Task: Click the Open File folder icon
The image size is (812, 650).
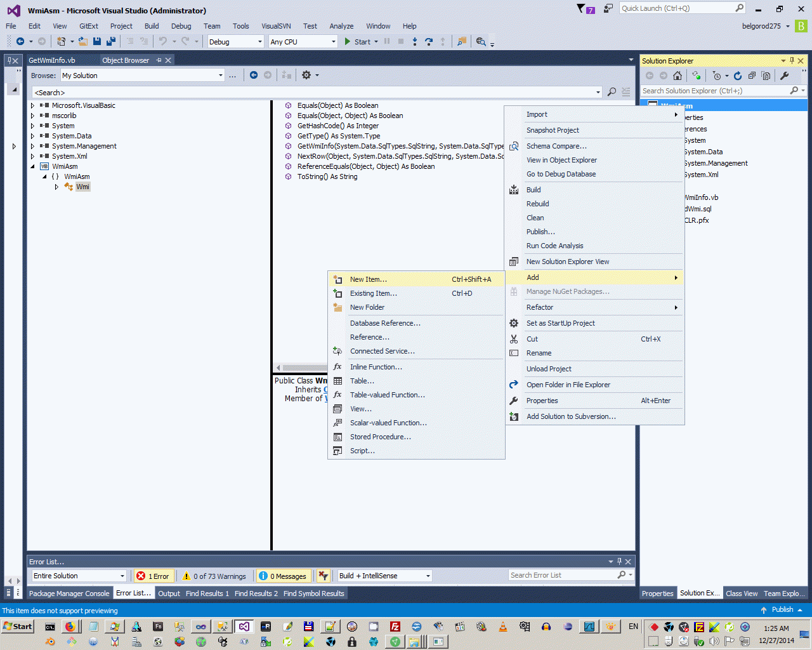Action: click(x=83, y=41)
